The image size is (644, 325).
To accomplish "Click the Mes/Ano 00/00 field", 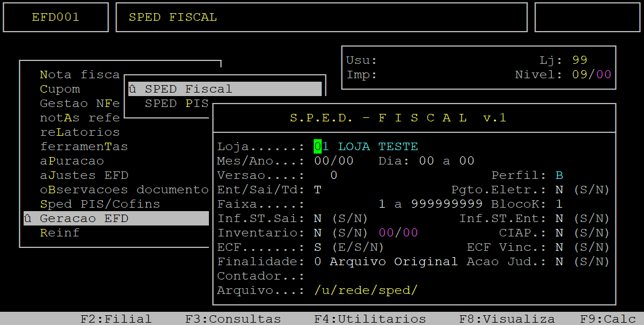I will (333, 161).
